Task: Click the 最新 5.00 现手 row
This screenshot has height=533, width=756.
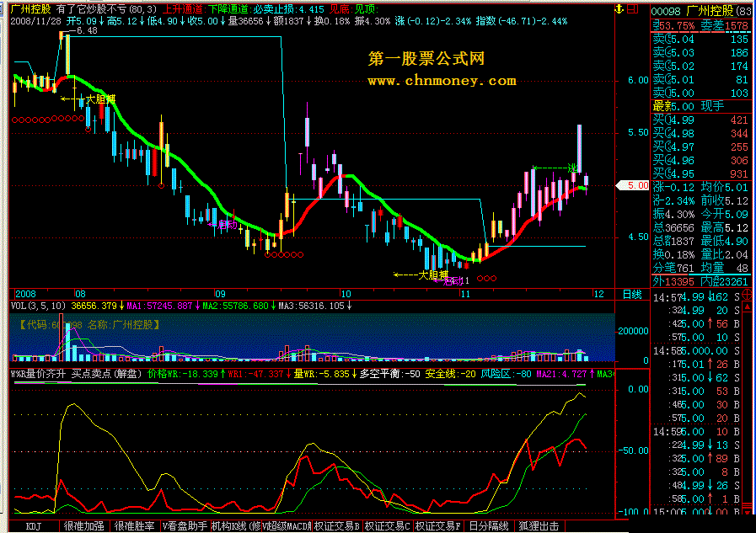Action: (x=700, y=106)
